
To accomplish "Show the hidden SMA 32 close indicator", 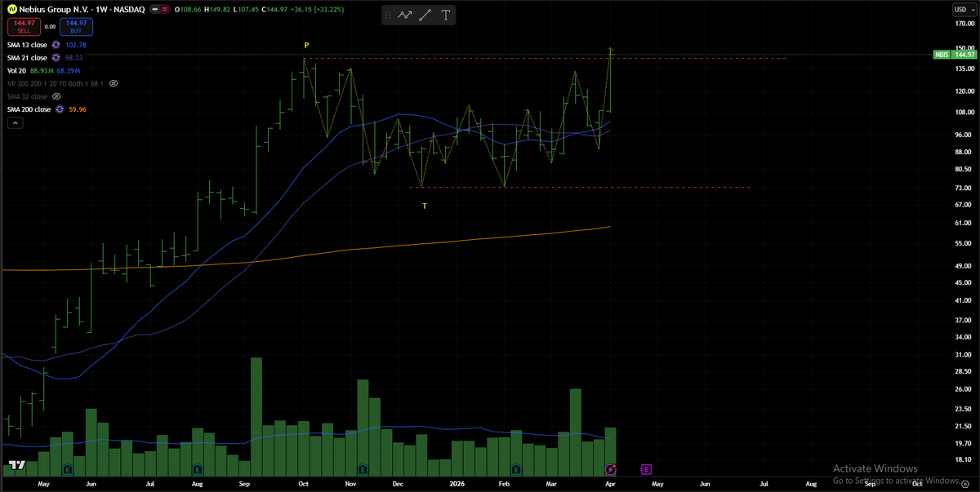I will click(56, 96).
